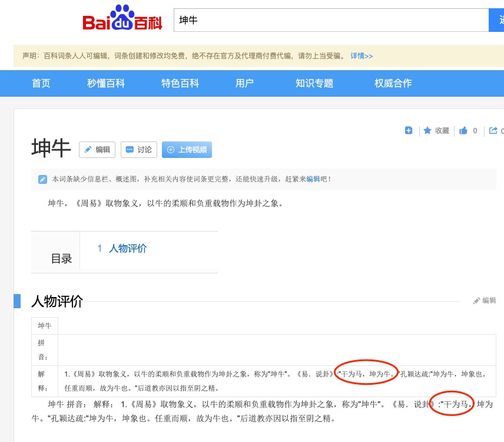Expand the 特色百科 navigation menu
Viewport: 504px width, 442px height.
pos(180,83)
